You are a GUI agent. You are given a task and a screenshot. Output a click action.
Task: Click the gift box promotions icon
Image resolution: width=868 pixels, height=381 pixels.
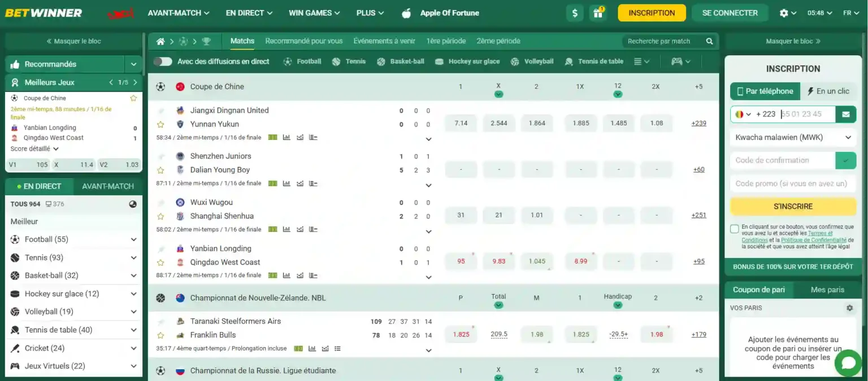[597, 12]
